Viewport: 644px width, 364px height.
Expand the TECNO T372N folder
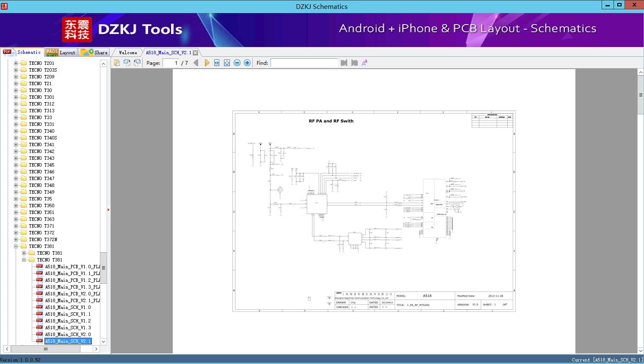click(16, 239)
